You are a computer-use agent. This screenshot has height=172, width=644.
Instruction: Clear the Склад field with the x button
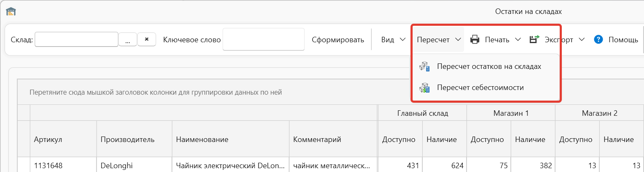click(x=147, y=39)
